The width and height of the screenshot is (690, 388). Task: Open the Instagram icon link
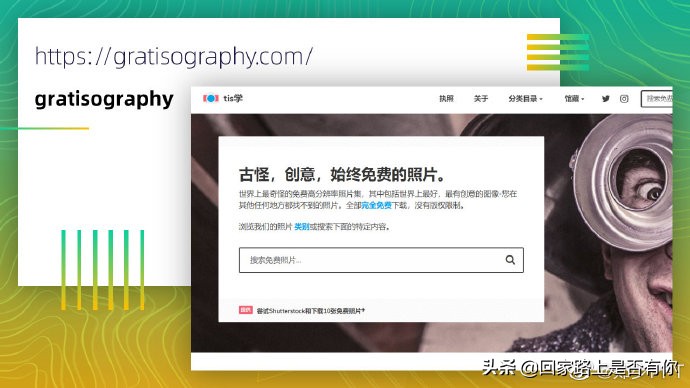(x=624, y=99)
